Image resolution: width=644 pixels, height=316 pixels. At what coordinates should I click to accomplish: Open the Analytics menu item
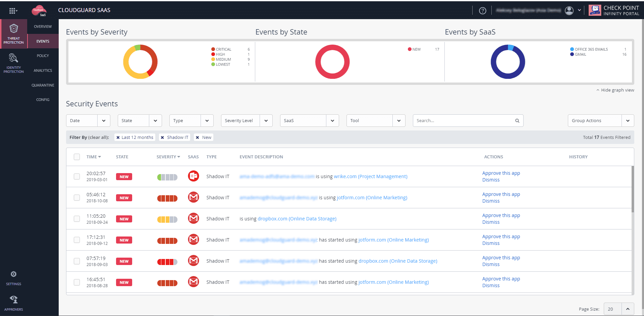43,70
